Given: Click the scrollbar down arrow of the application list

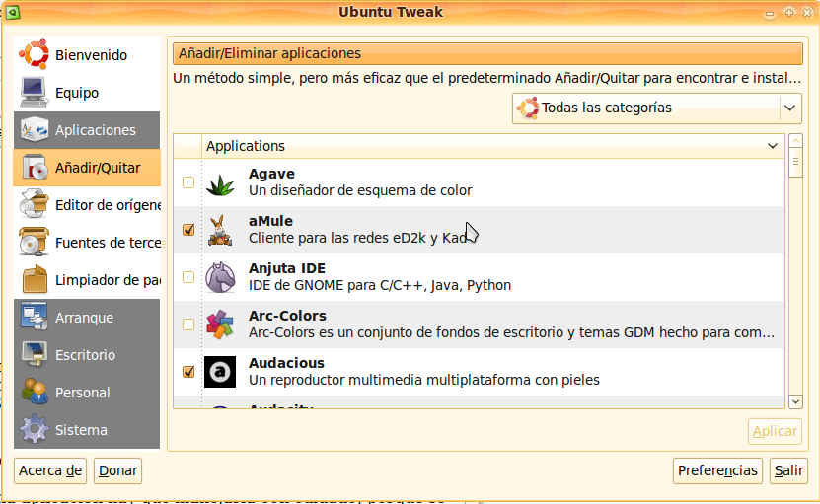Looking at the screenshot, I should 795,401.
